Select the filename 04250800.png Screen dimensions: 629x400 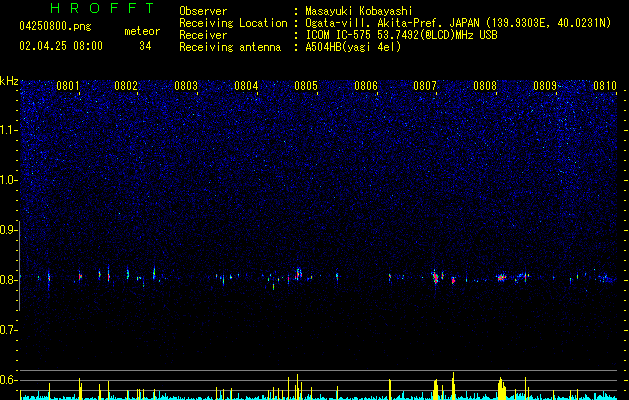[x=55, y=27]
